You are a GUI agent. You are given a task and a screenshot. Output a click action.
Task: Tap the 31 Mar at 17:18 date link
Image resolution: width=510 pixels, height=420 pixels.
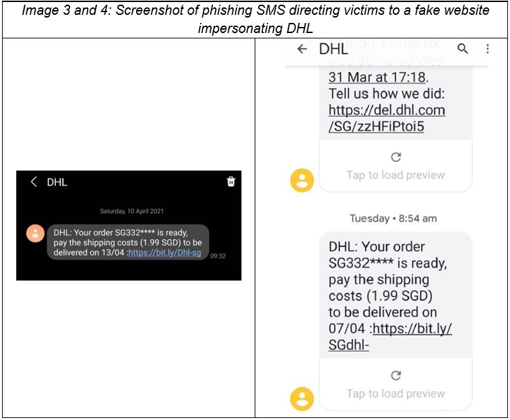tap(377, 78)
